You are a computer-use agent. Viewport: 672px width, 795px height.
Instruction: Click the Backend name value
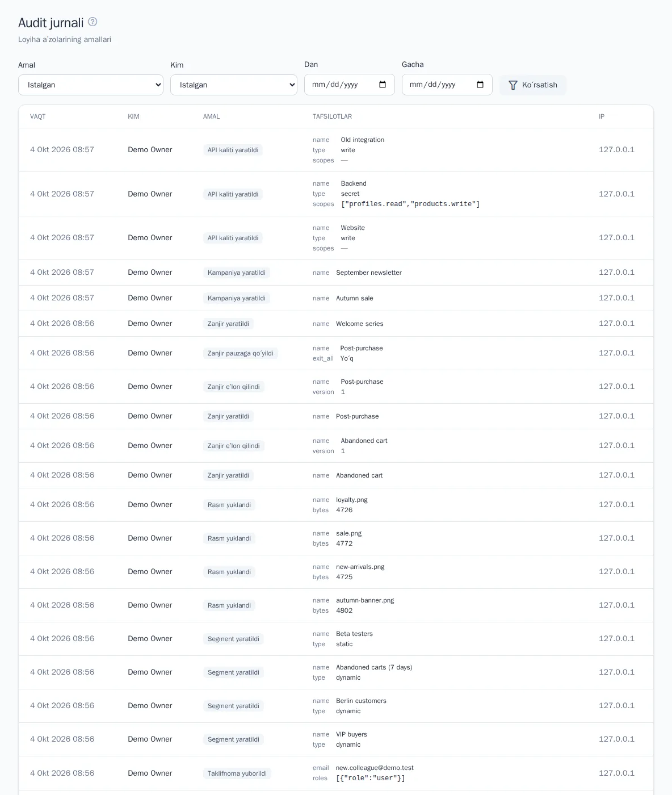(354, 183)
